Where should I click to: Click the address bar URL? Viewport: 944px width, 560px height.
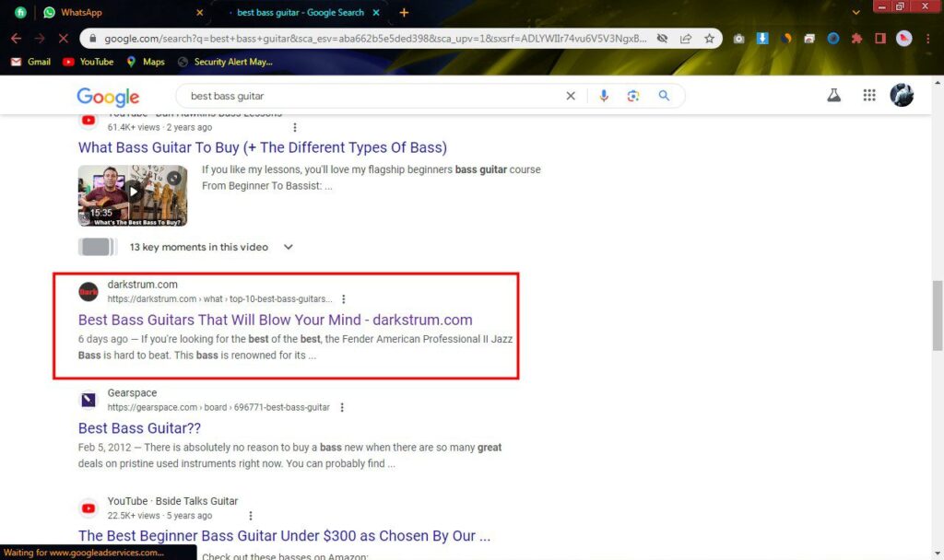pos(374,39)
